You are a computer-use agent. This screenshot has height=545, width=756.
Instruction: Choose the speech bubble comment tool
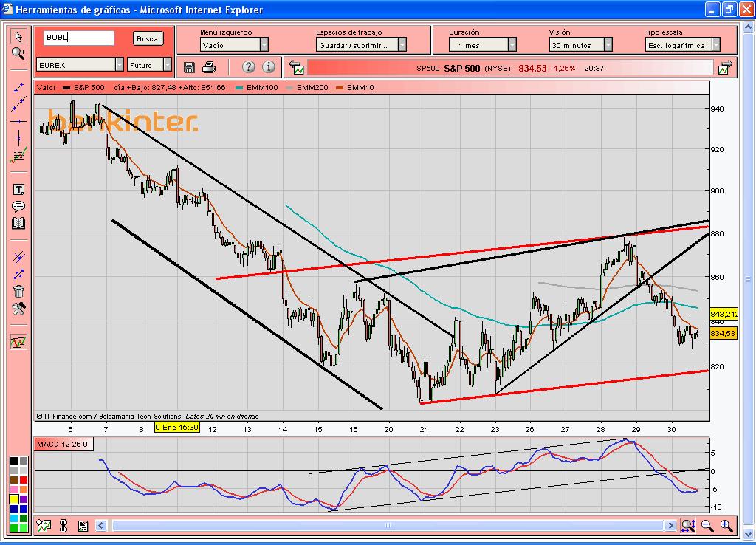18,207
